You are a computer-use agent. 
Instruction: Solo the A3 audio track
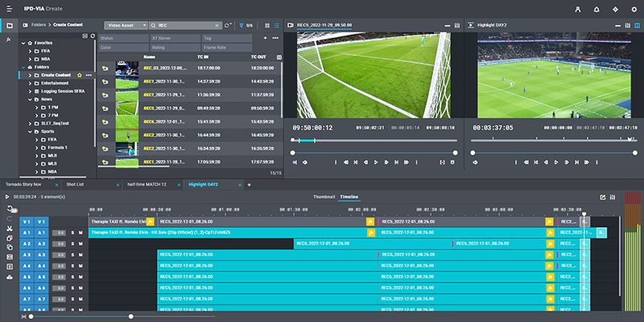coord(73,254)
